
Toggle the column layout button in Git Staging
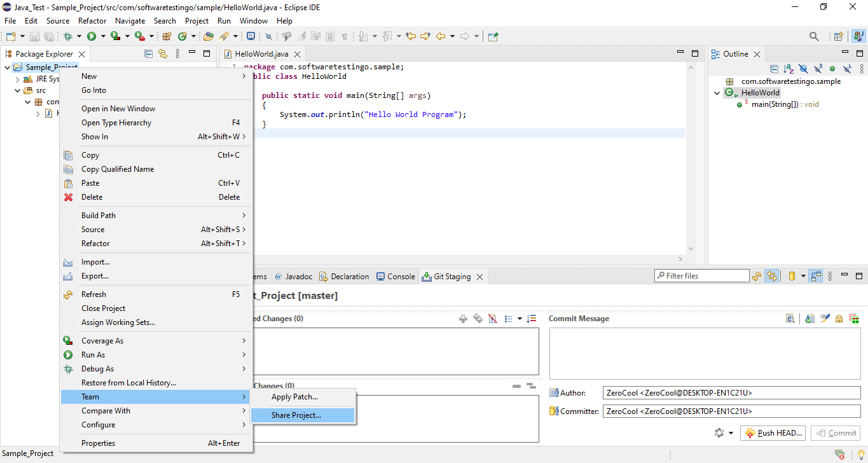(x=816, y=276)
